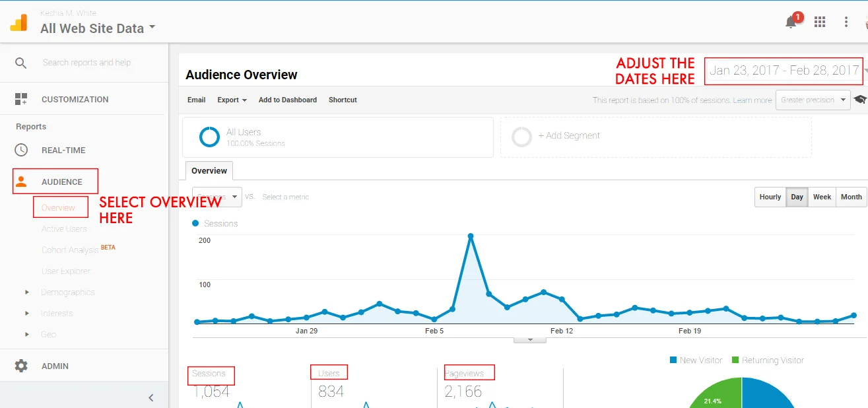Image resolution: width=868 pixels, height=408 pixels.
Task: Click the All Users segment box
Action: coord(338,137)
